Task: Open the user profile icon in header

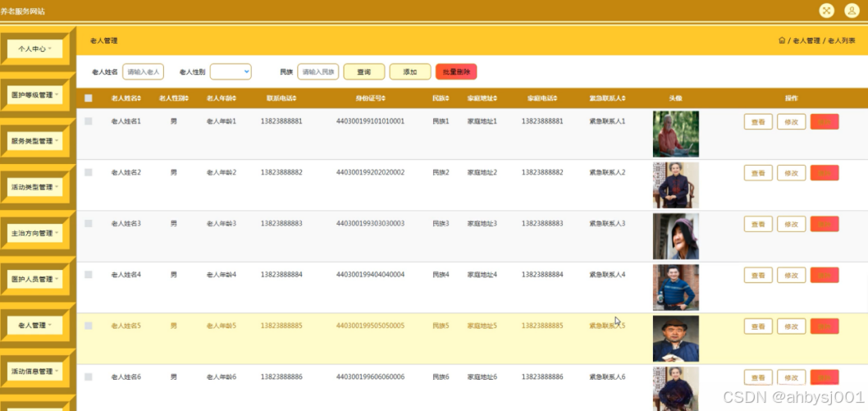Action: (x=852, y=11)
